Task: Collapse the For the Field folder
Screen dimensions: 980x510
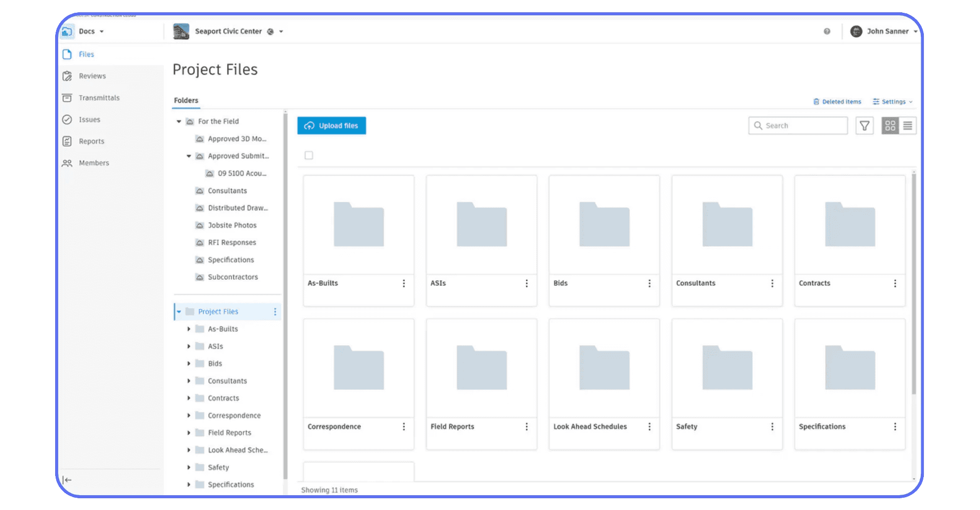Action: [x=179, y=121]
